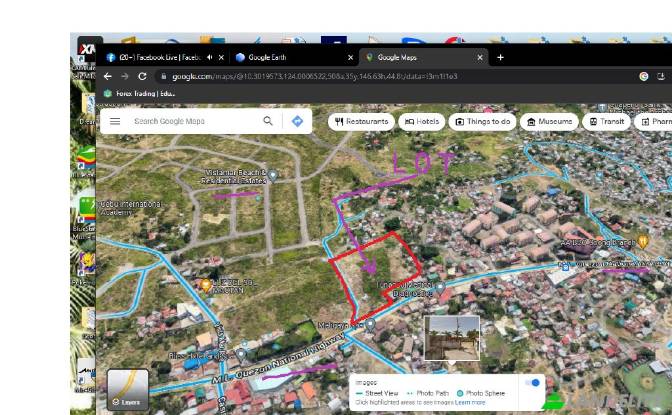Image resolution: width=672 pixels, height=415 pixels.
Task: Filter the map by Hotels
Action: (422, 121)
